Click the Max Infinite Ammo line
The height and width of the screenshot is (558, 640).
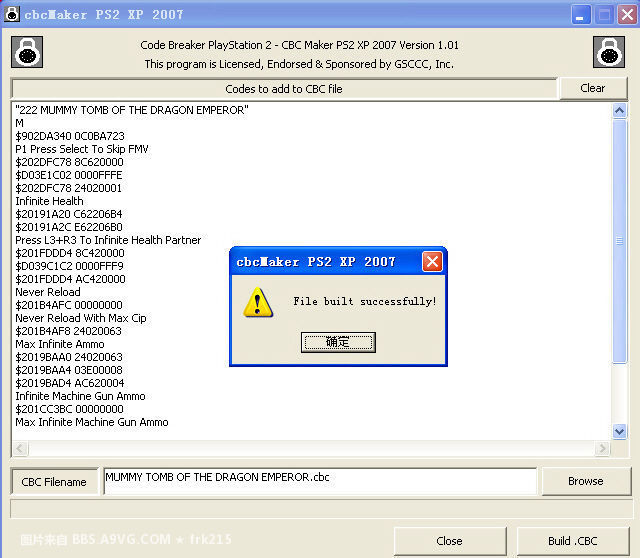60,344
